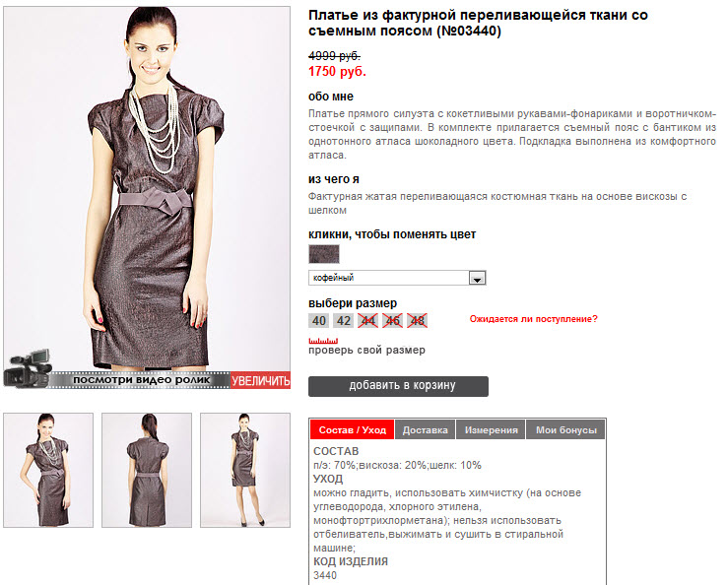Screen dimensions: 728x585
Task: Select size 42
Action: click(x=344, y=321)
